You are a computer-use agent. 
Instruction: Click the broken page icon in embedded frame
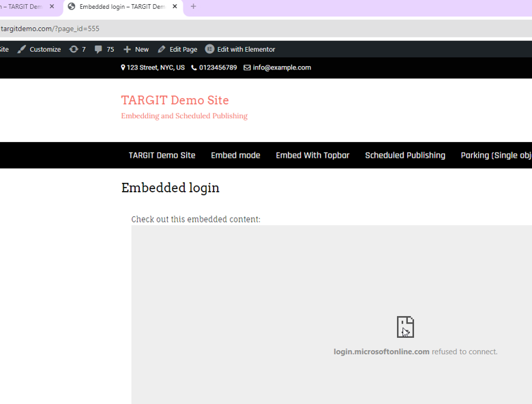point(405,327)
